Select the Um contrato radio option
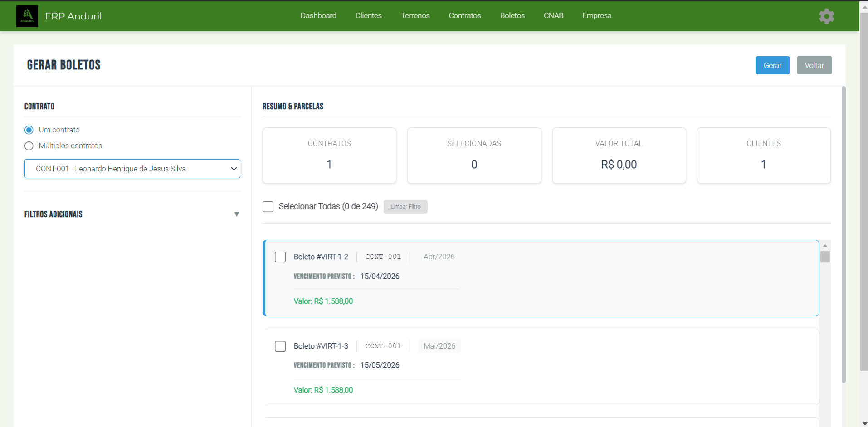 29,130
